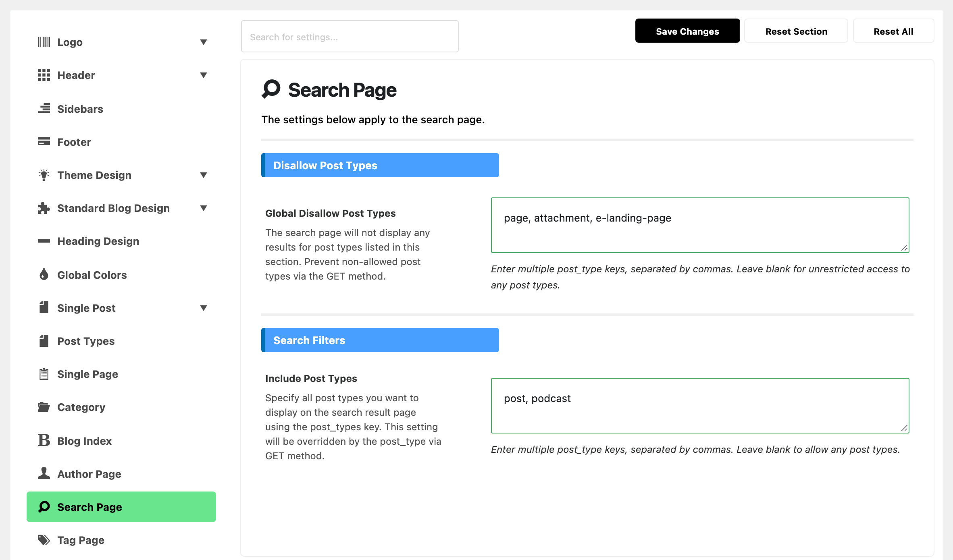Click the Footer card icon

click(x=44, y=141)
